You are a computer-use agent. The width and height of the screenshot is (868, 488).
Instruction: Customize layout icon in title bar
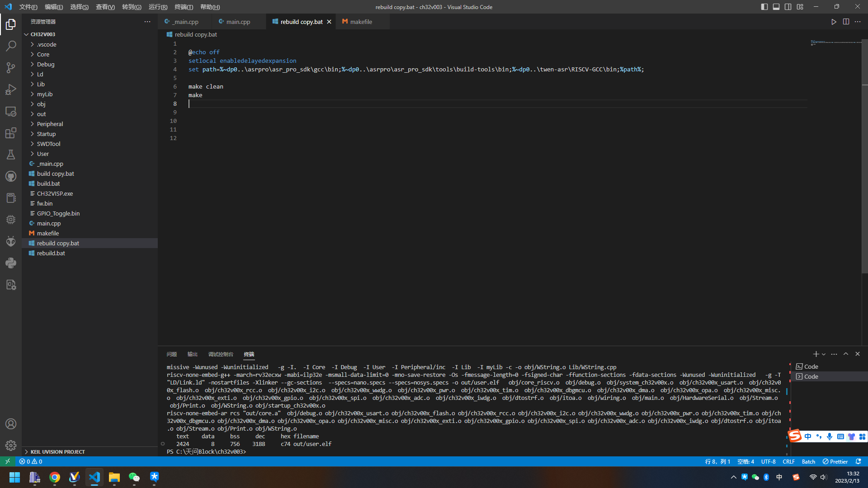click(x=800, y=7)
